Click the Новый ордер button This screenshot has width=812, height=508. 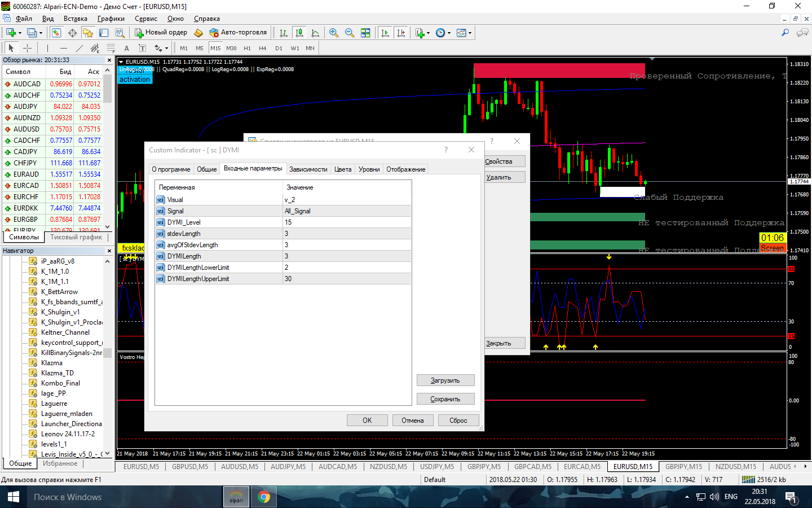(x=161, y=32)
